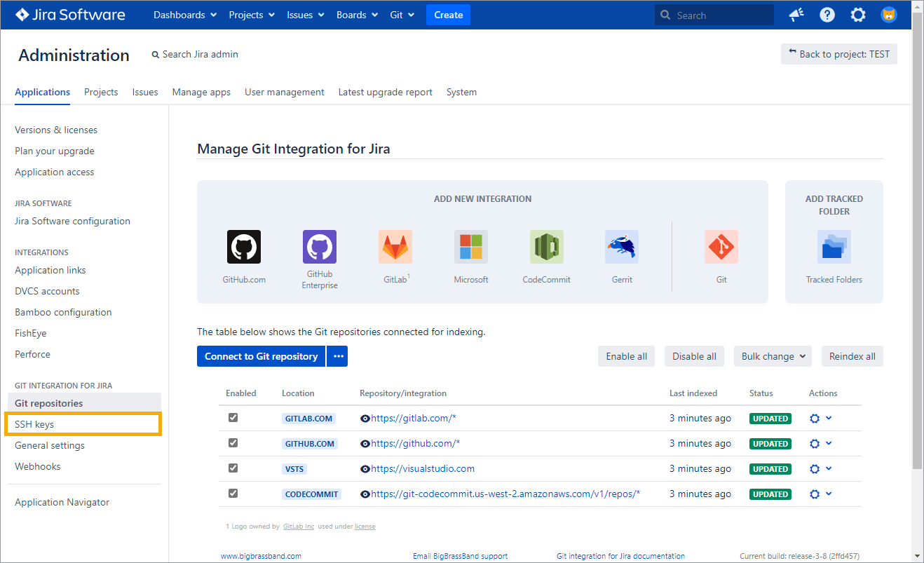
Task: Open the Tracked Folders icon
Action: (x=834, y=247)
